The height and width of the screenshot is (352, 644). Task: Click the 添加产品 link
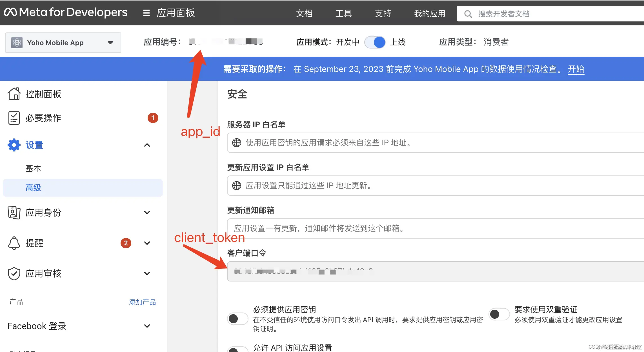tap(142, 302)
